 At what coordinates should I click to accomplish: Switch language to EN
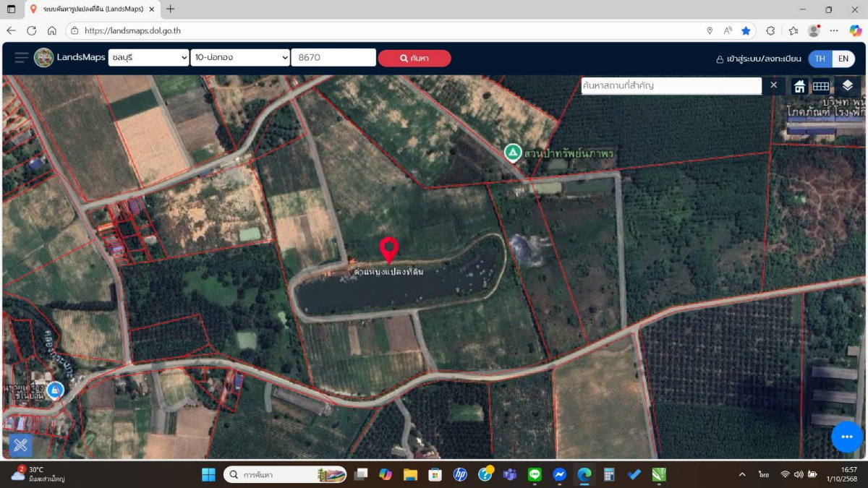[x=843, y=59]
